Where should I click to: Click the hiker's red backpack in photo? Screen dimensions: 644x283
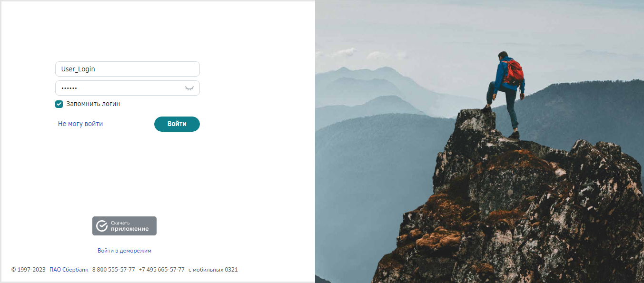click(x=514, y=73)
